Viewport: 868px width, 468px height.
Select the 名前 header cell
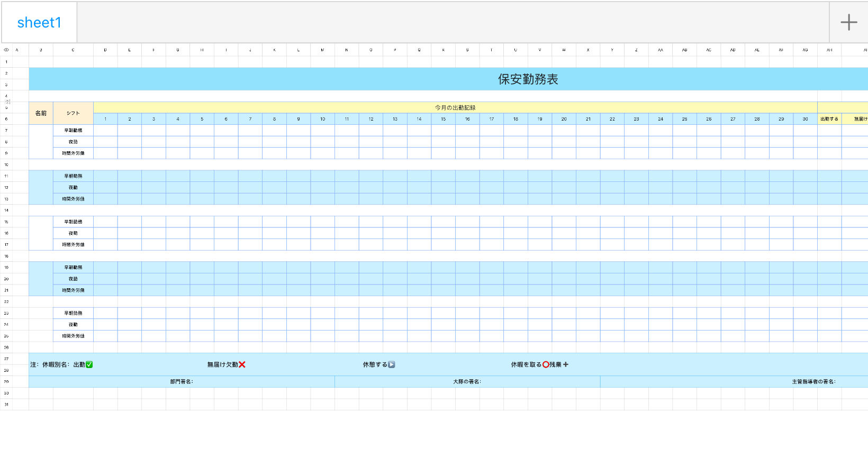pyautogui.click(x=41, y=113)
